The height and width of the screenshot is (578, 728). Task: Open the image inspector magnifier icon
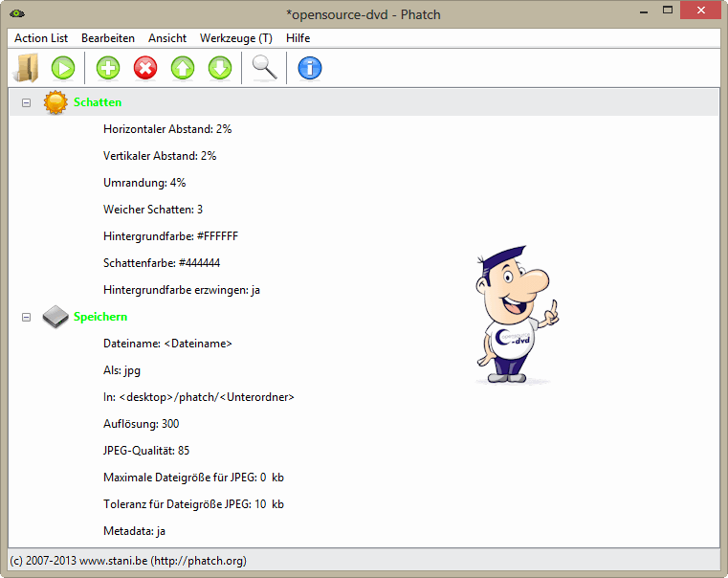tap(265, 68)
